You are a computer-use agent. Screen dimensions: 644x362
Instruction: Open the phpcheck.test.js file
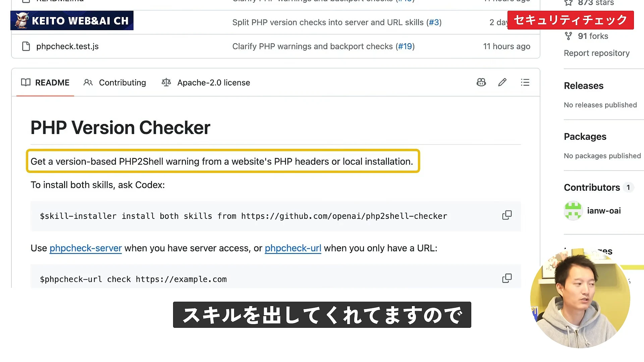click(x=67, y=46)
